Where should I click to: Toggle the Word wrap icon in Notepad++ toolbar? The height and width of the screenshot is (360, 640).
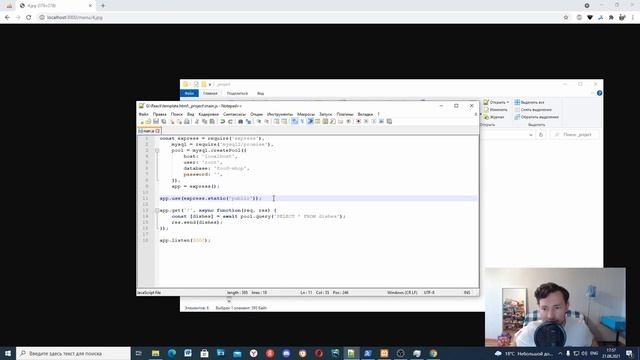[295, 122]
